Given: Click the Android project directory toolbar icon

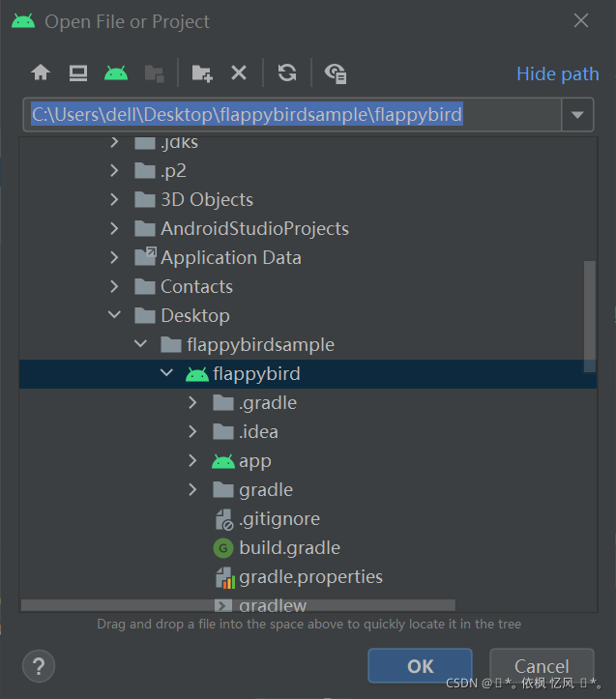Looking at the screenshot, I should [116, 73].
